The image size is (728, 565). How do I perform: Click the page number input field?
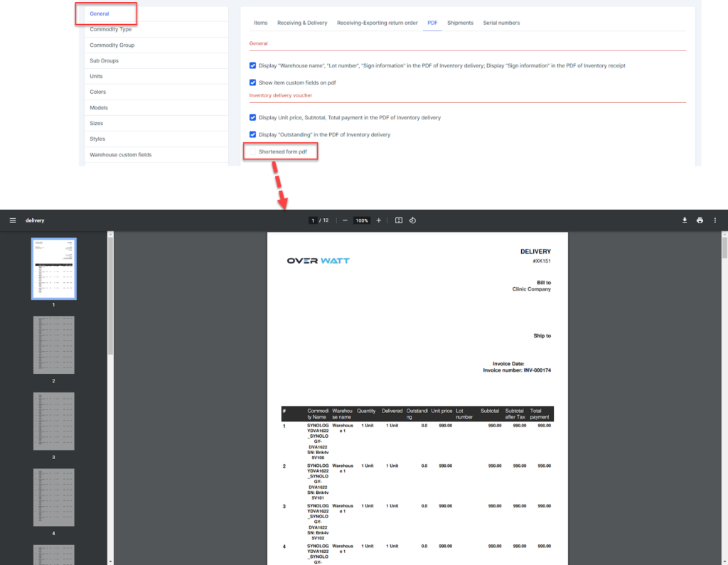pyautogui.click(x=312, y=220)
